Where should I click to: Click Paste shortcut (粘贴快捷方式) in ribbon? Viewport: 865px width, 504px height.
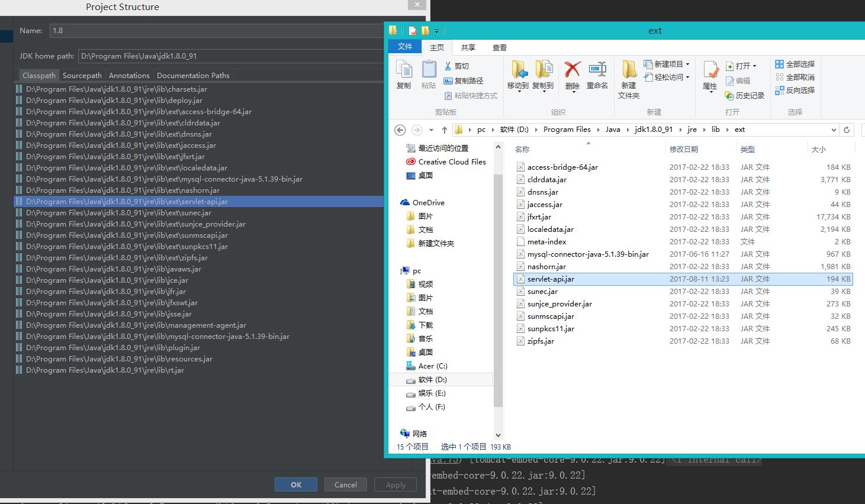coord(471,95)
